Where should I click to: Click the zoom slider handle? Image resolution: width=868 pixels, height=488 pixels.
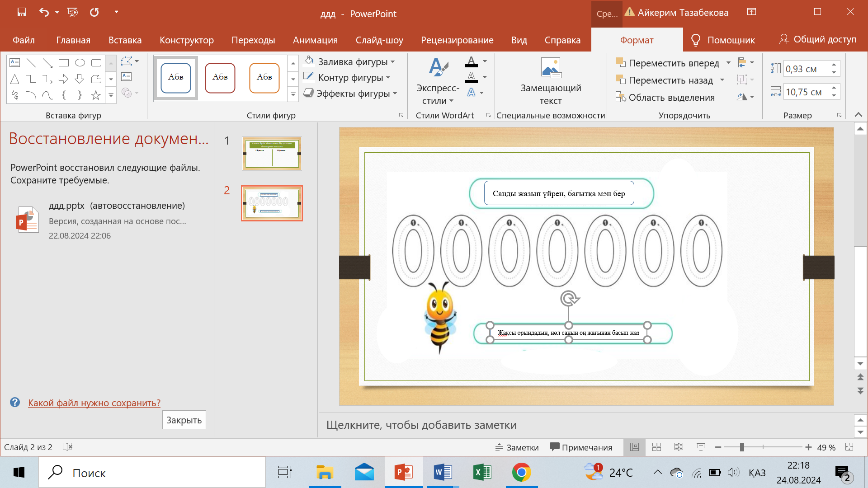click(742, 447)
